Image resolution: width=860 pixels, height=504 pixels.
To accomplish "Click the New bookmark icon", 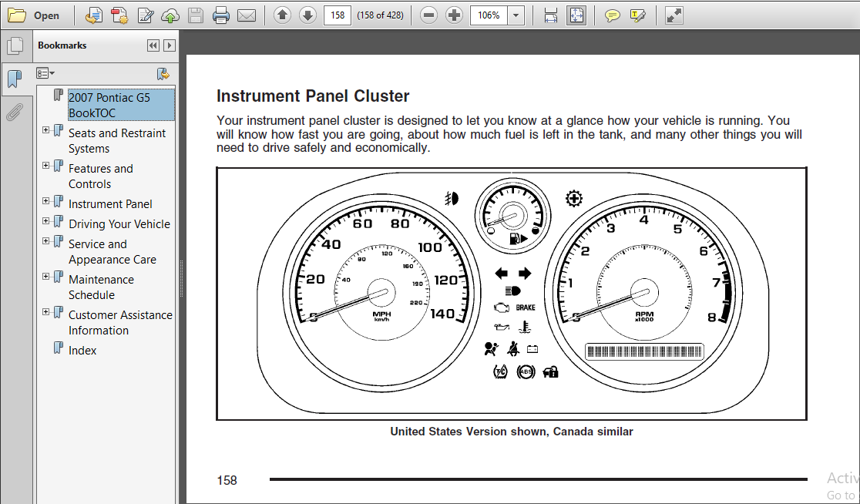I will click(x=163, y=73).
